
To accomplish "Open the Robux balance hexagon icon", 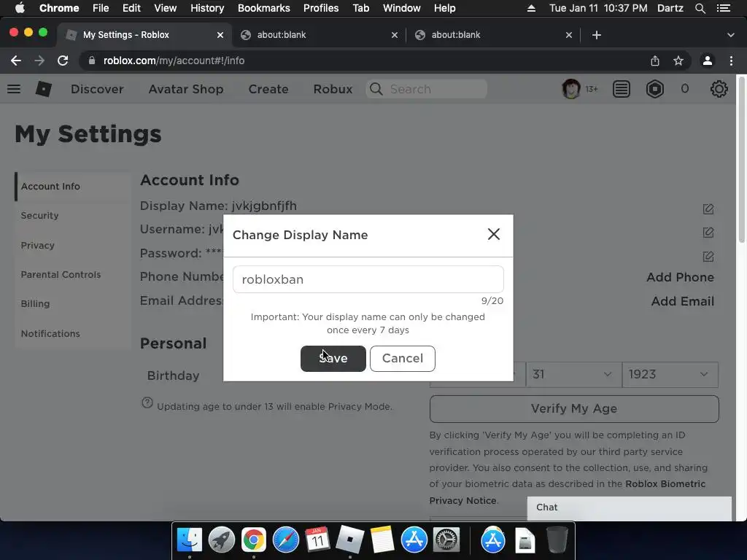I will (x=655, y=89).
